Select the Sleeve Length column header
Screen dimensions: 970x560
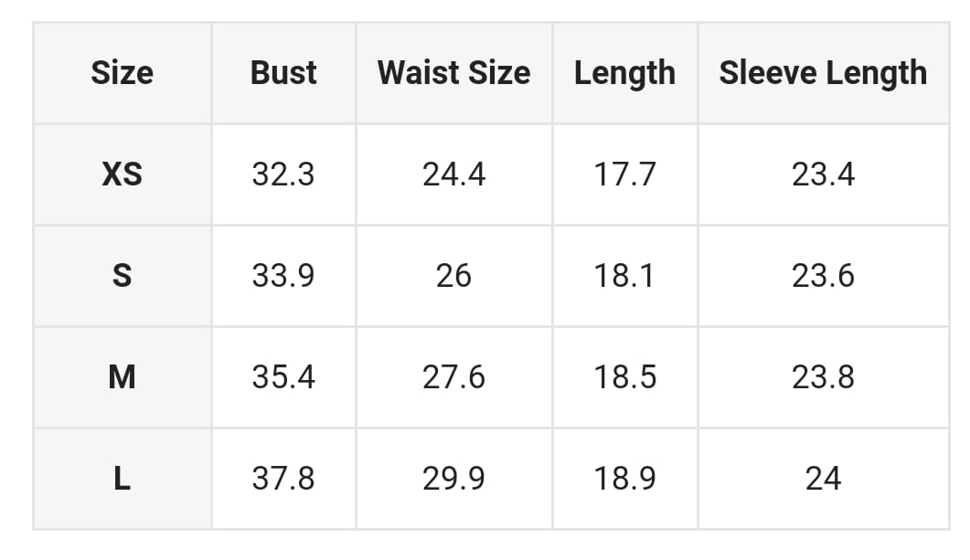[823, 73]
